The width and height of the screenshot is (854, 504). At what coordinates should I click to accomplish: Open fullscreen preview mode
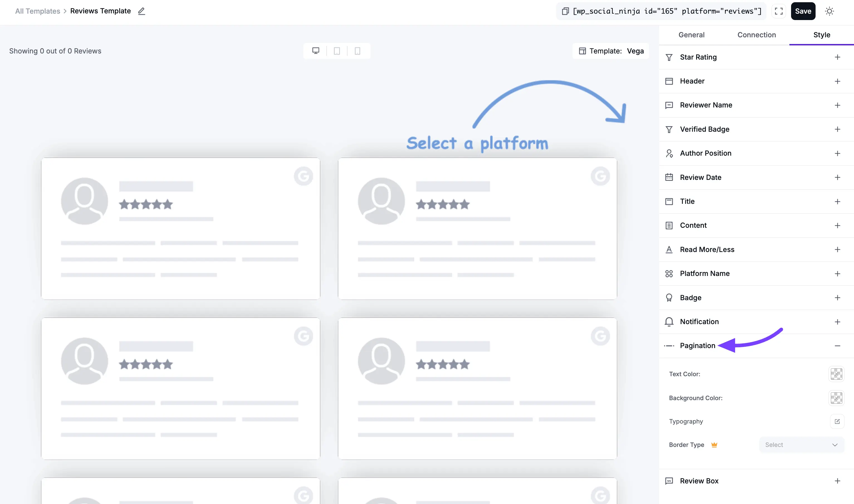pos(779,11)
